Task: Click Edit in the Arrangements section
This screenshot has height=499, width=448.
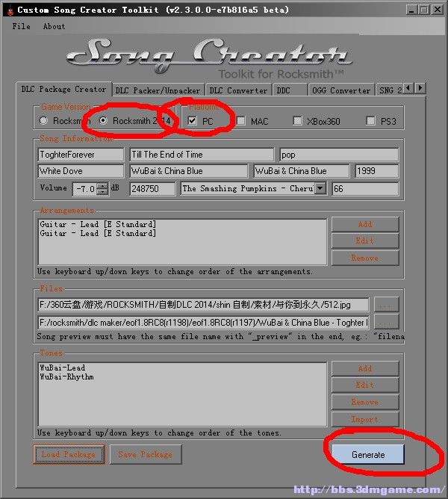Action: (365, 241)
